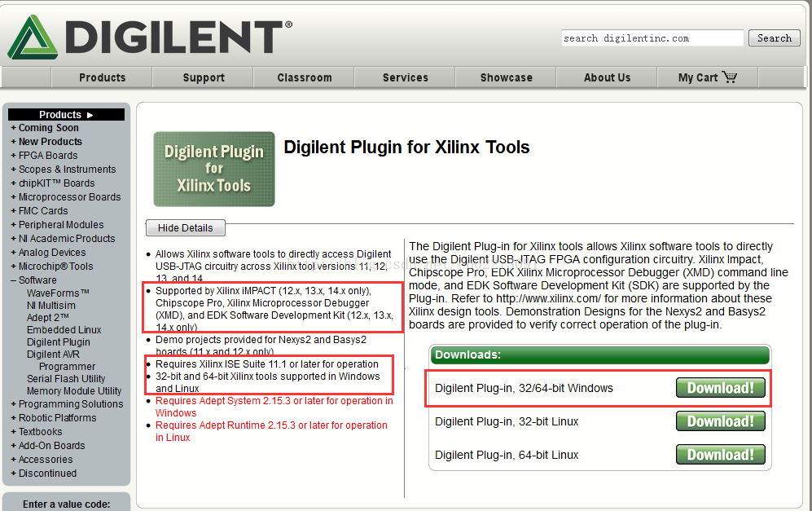Click the Search button
The height and width of the screenshot is (511, 812).
pos(775,37)
